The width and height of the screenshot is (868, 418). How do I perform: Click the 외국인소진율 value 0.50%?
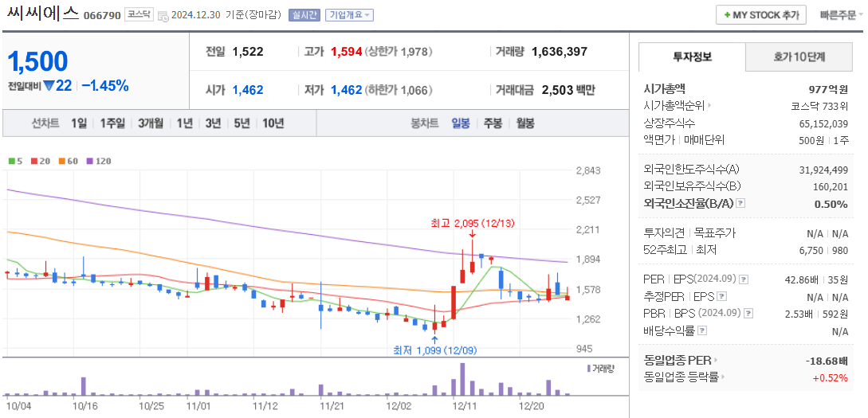(831, 204)
